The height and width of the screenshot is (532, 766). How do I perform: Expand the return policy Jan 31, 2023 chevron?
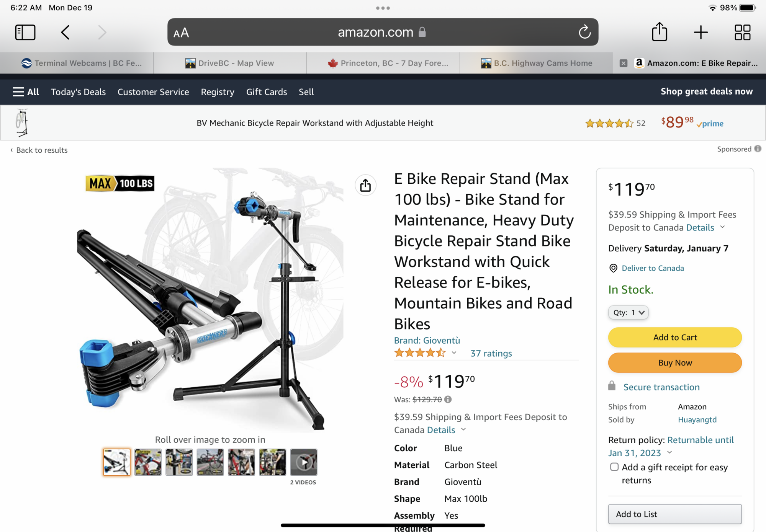point(669,452)
